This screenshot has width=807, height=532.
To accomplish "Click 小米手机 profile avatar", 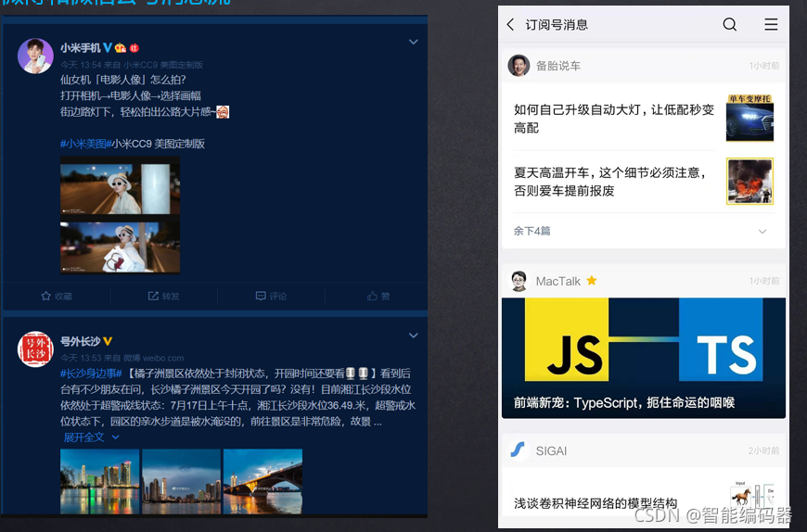I will point(35,56).
